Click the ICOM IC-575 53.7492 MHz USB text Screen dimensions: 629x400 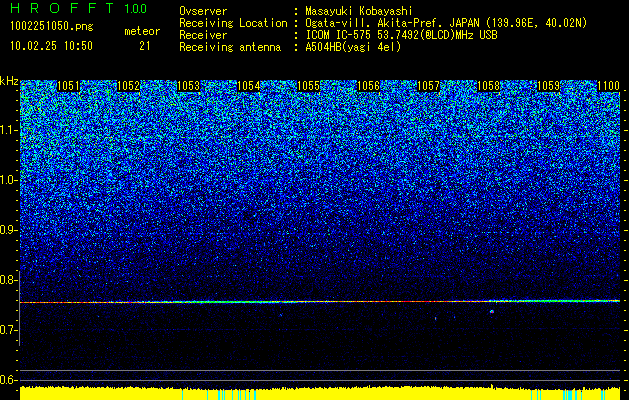click(401, 35)
